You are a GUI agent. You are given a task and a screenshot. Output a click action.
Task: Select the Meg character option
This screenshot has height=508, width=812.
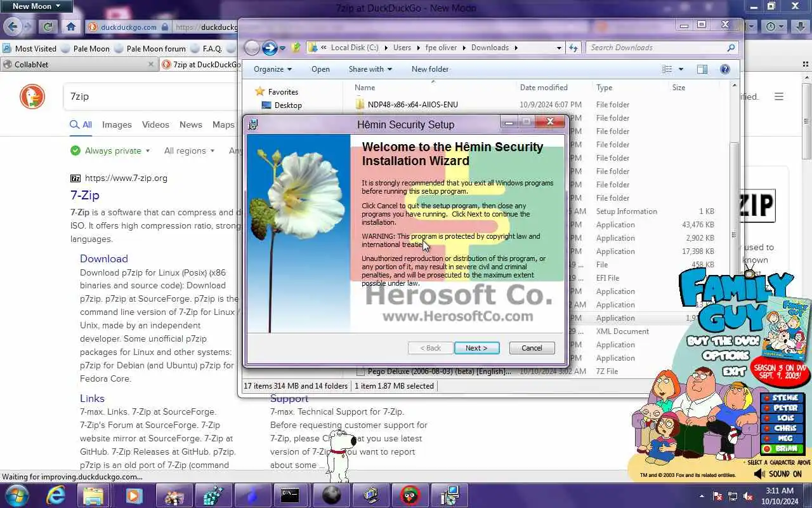783,439
